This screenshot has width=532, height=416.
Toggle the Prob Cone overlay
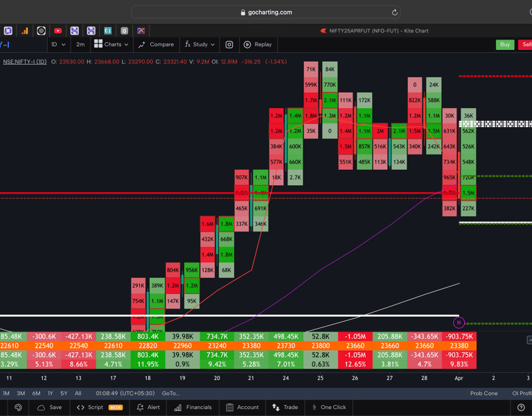click(484, 393)
